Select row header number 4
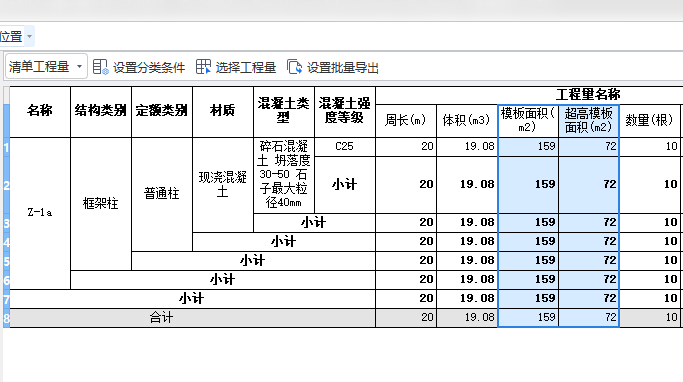 7,242
